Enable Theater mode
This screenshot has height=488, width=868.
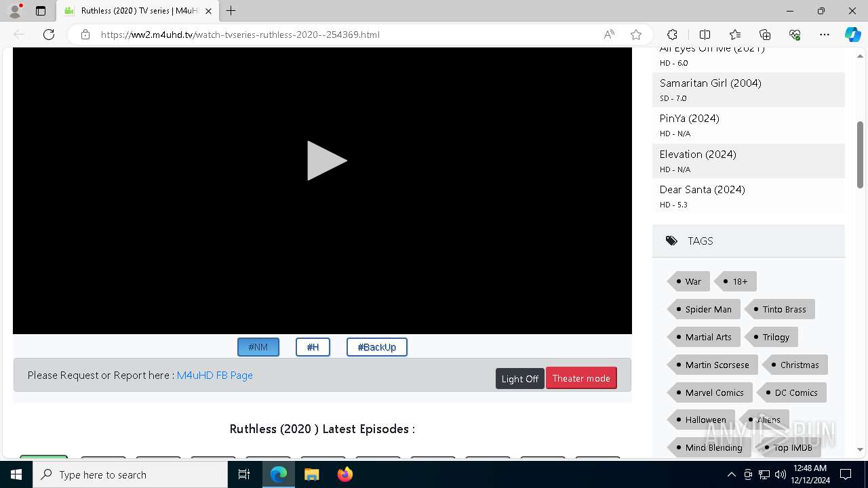(x=581, y=378)
